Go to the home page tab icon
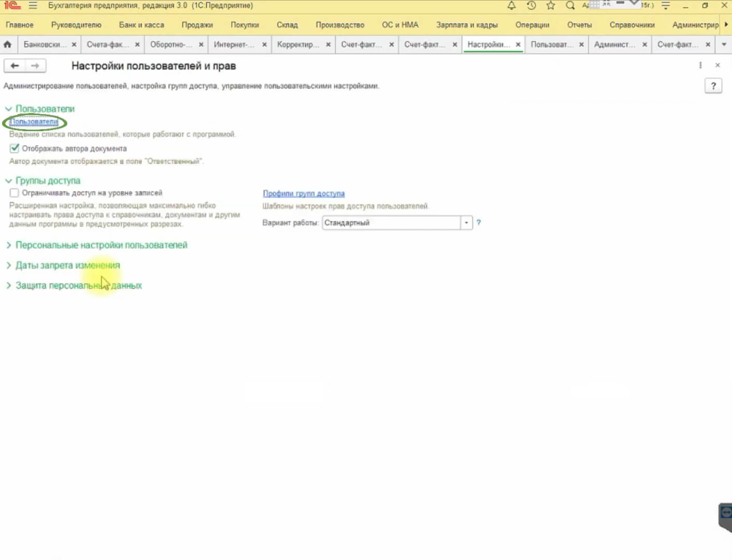732x560 pixels. 7,45
